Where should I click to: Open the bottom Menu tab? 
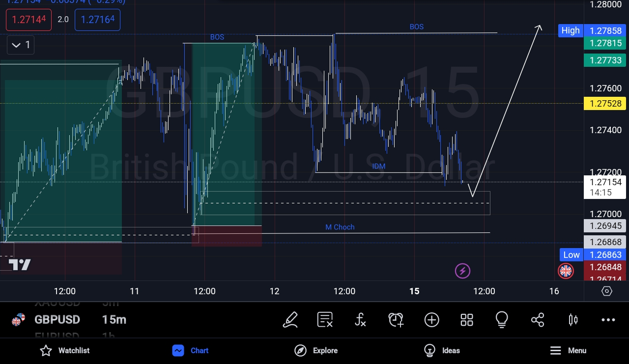click(568, 350)
